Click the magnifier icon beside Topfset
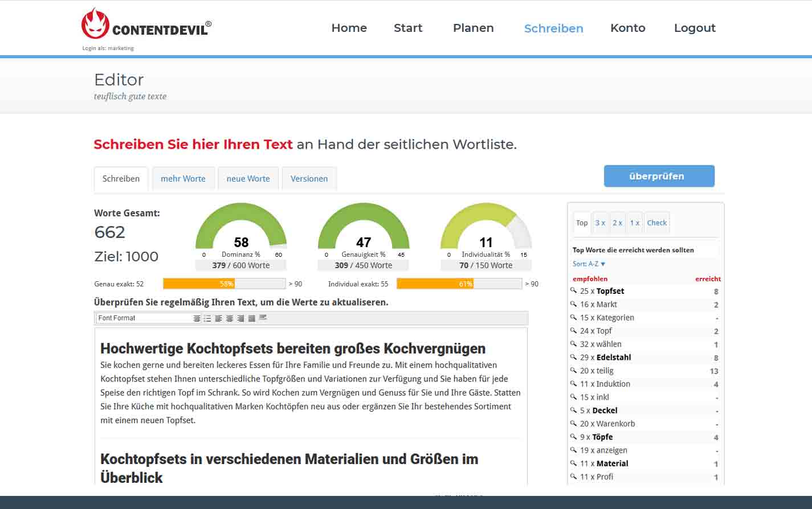Image resolution: width=812 pixels, height=509 pixels. 574,291
